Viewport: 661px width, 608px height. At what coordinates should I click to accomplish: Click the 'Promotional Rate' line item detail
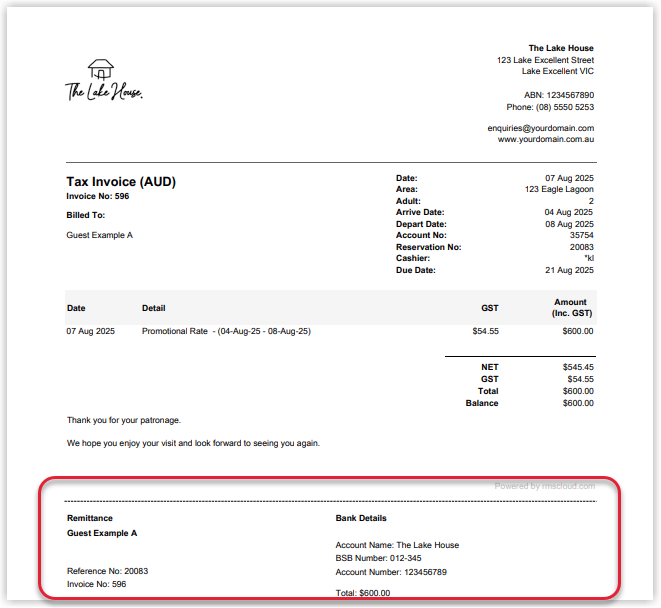pyautogui.click(x=226, y=331)
